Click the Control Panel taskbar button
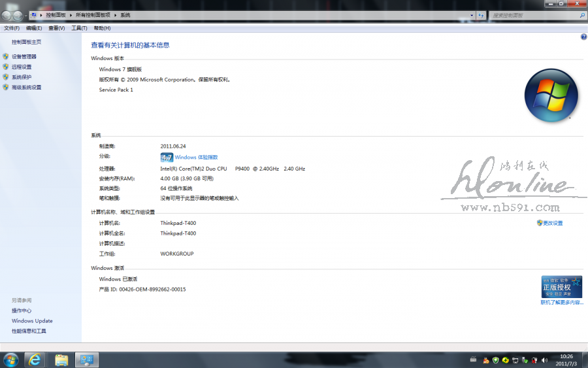Viewport: 588px width, 368px height. pyautogui.click(x=87, y=360)
